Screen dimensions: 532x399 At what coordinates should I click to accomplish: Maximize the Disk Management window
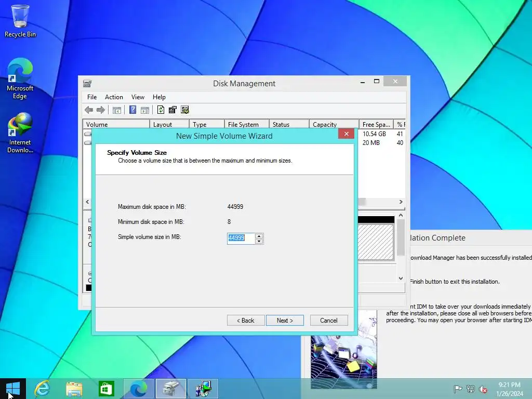pos(377,81)
